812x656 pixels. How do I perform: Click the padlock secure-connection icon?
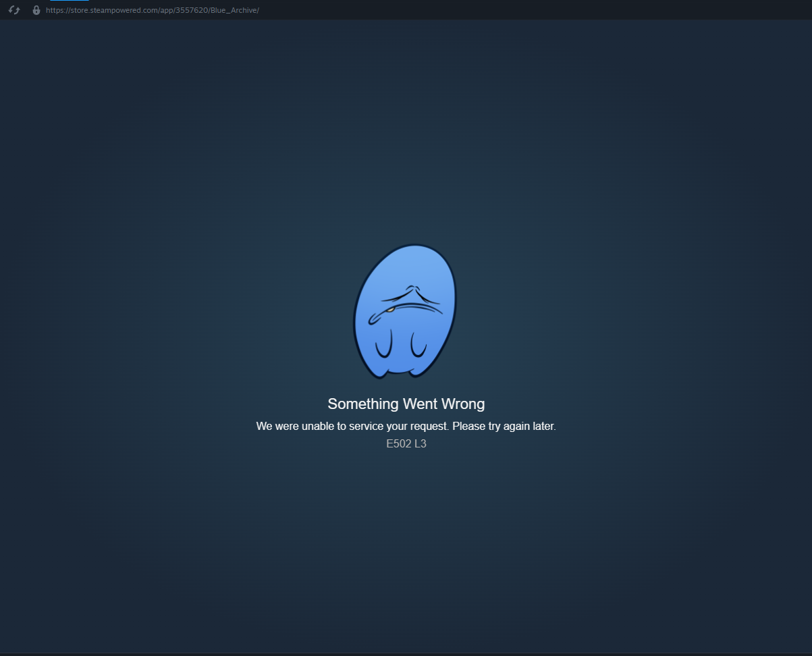click(36, 10)
